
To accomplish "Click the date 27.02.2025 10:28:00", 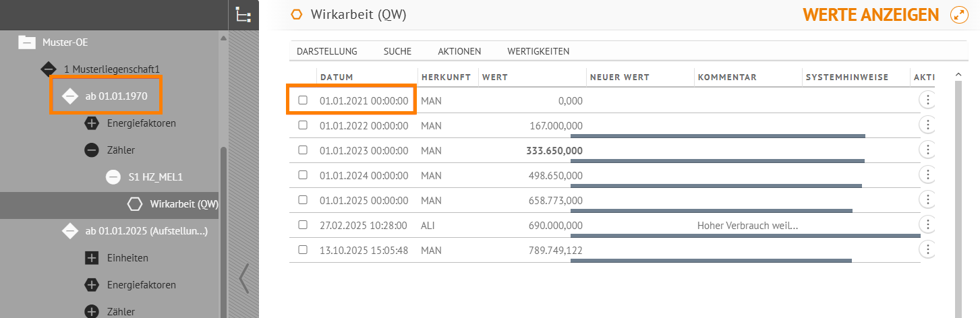I will tap(364, 225).
